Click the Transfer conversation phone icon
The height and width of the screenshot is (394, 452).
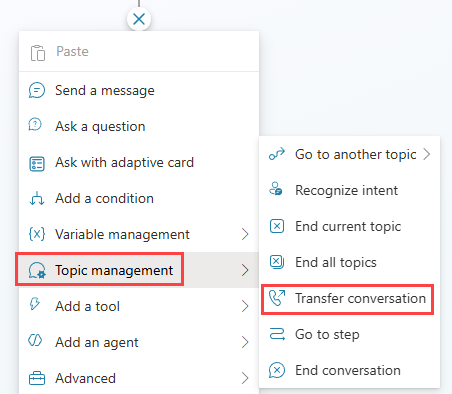(277, 298)
